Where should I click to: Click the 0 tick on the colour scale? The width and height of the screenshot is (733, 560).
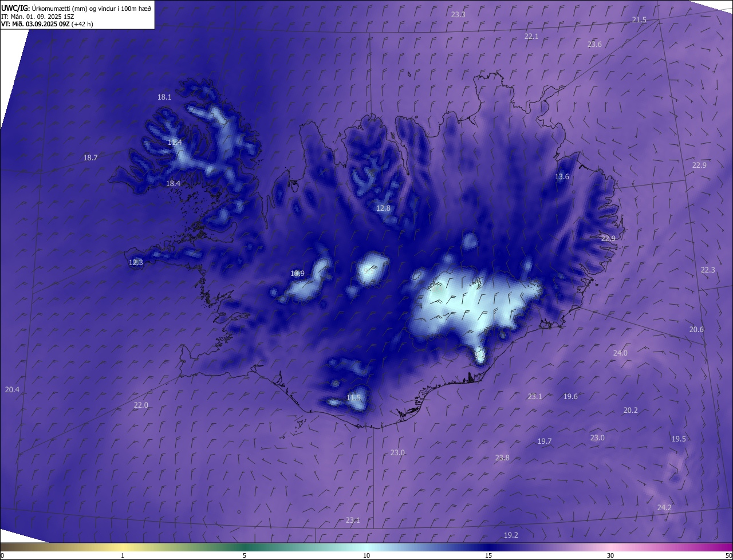point(2,555)
